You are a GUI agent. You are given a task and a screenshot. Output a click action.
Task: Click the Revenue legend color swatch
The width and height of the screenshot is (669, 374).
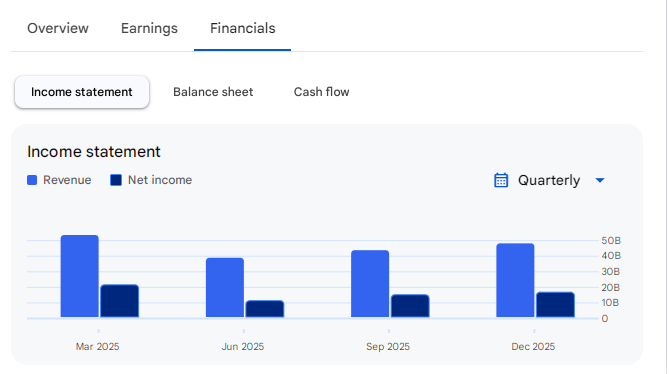click(32, 180)
